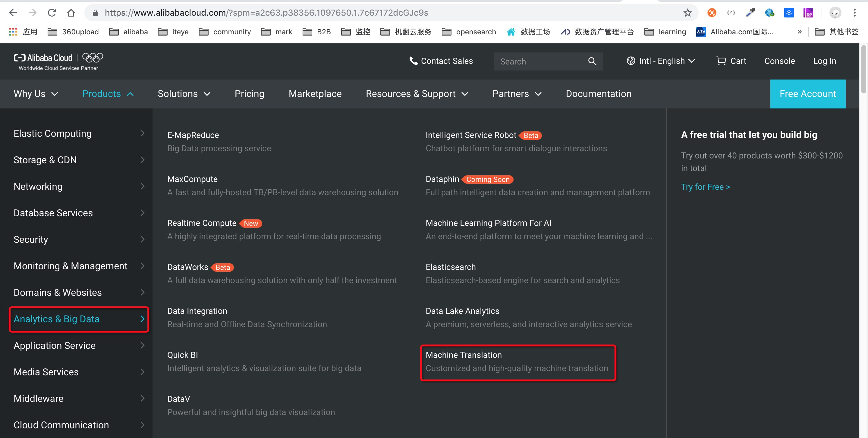Click the blue checkmark extension icon

[789, 13]
